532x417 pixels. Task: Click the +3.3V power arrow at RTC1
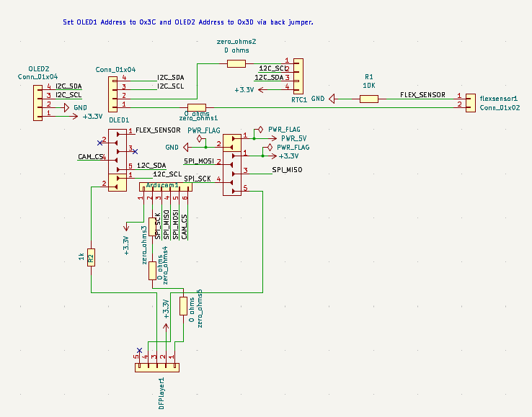pyautogui.click(x=261, y=90)
